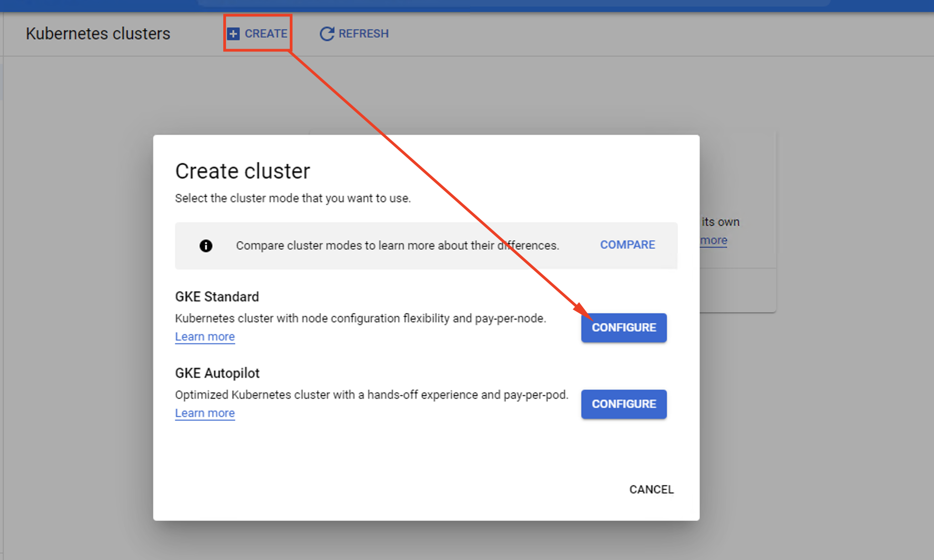The height and width of the screenshot is (560, 934).
Task: Click the REFRESH circular arrow icon
Action: 327,34
